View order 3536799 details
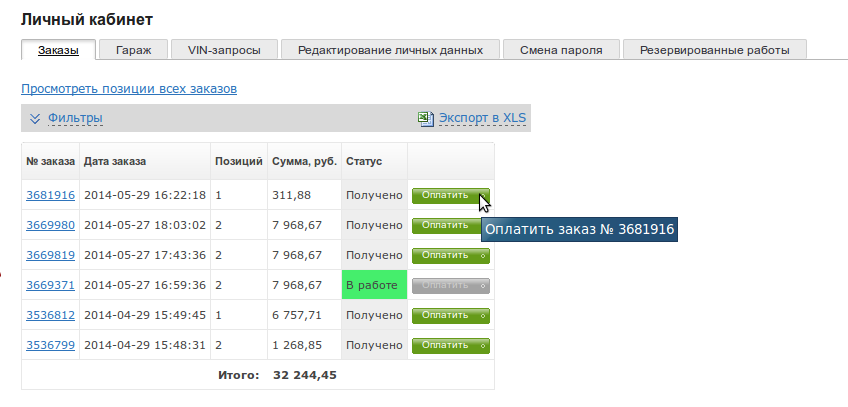Image resolution: width=848 pixels, height=407 pixels. [x=50, y=345]
